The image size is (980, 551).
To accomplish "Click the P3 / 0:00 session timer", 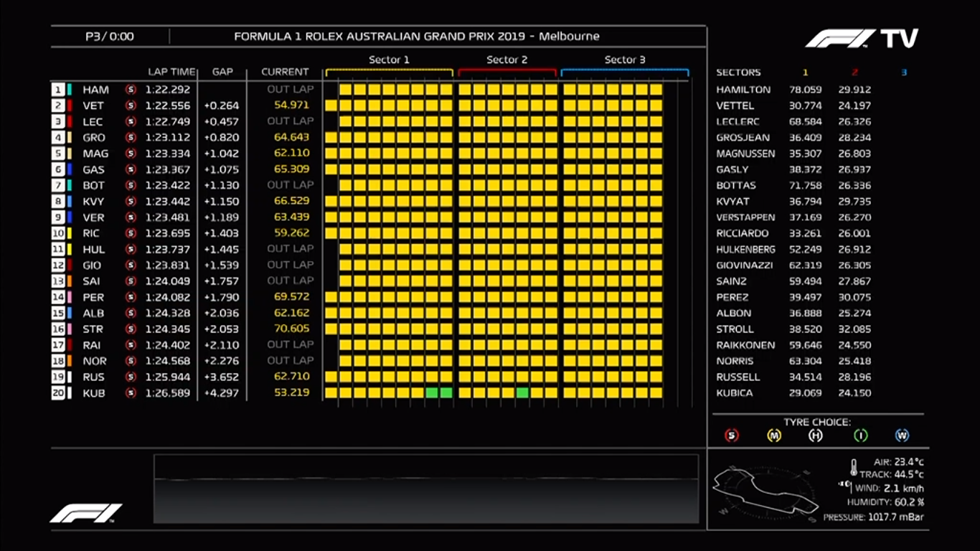I will (x=110, y=37).
